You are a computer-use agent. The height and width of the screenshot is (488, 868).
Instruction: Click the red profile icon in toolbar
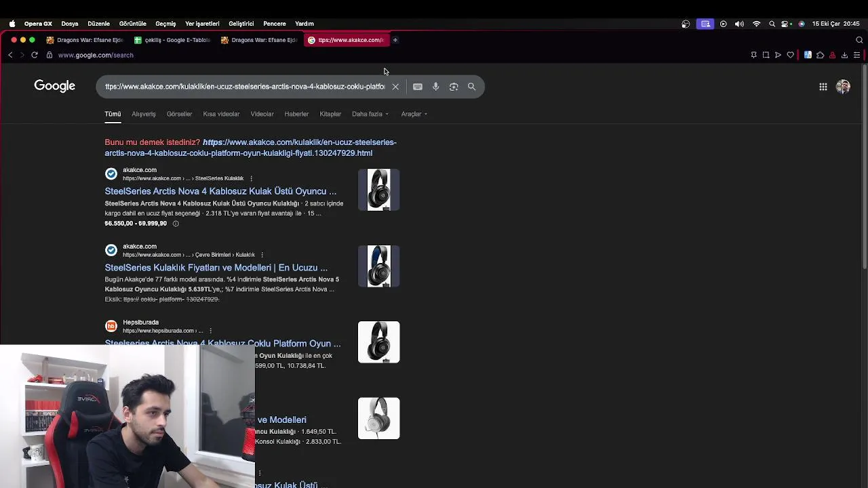pyautogui.click(x=832, y=55)
